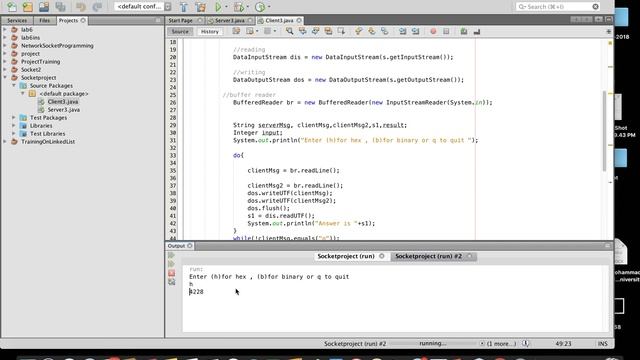The height and width of the screenshot is (360, 640).
Task: Click the Redo toolbar icon
Action: pos(97,7)
